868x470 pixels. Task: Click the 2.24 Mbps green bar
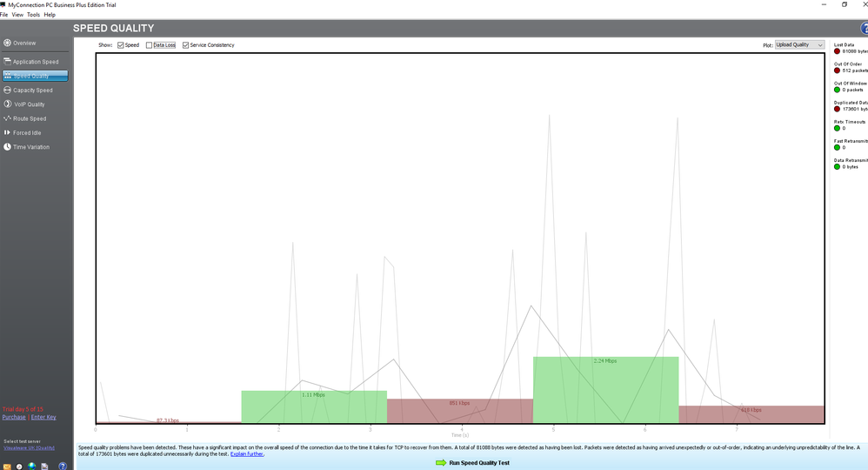coord(605,390)
